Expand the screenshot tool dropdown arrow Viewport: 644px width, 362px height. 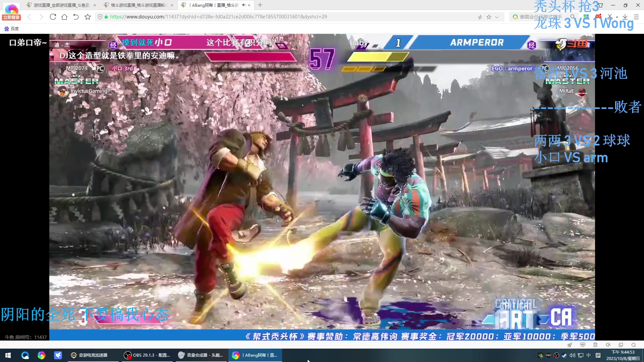tap(617, 17)
